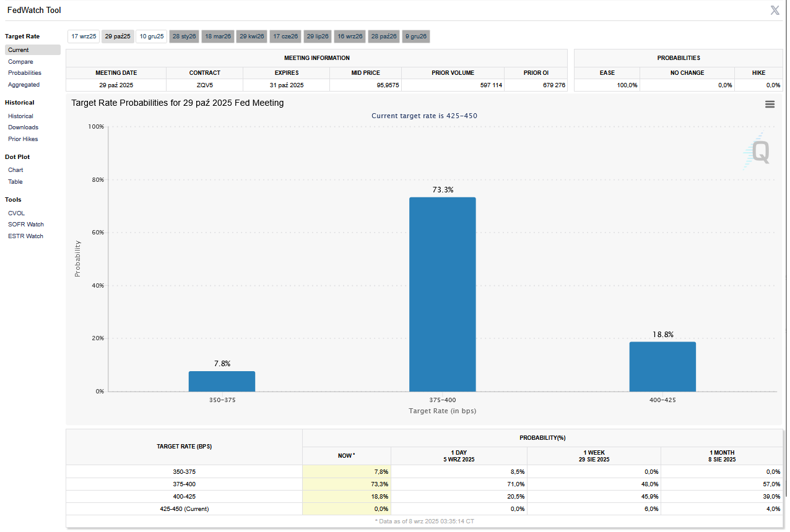Go to Aggregated target rate view
790x532 pixels.
coord(24,85)
